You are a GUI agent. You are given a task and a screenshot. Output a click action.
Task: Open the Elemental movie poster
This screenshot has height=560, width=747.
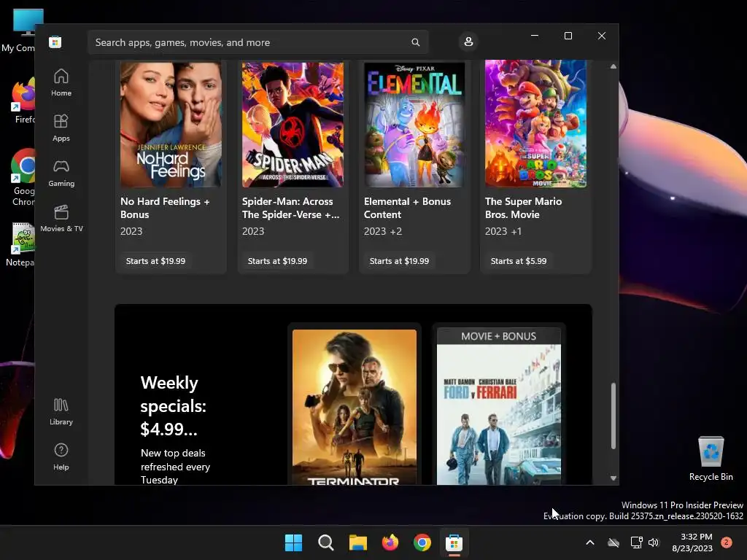[x=414, y=124]
